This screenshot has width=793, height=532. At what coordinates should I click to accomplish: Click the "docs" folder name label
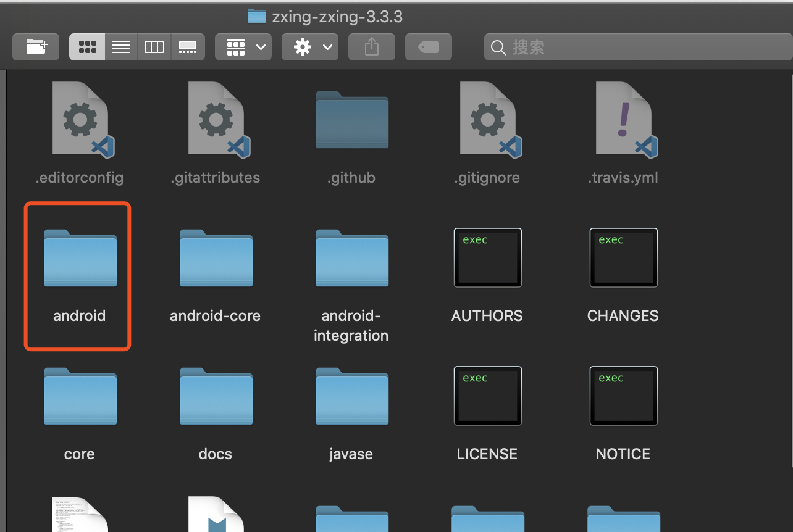(216, 454)
